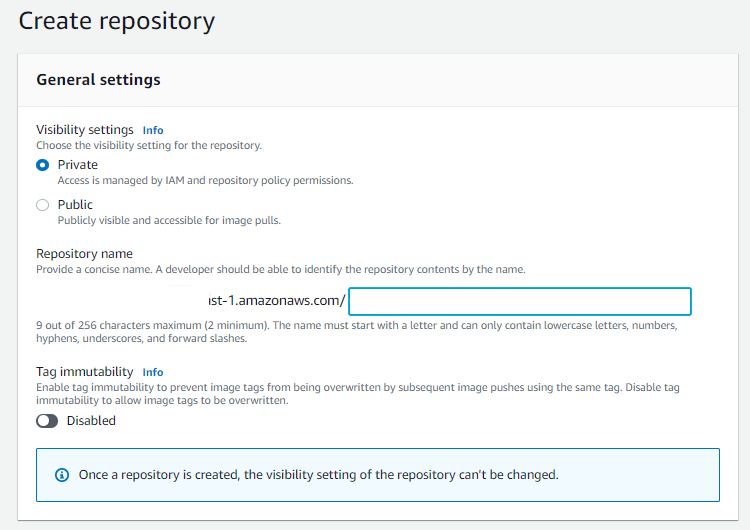The width and height of the screenshot is (750, 530).
Task: Open Info link beside Tag immutability
Action: [x=153, y=372]
